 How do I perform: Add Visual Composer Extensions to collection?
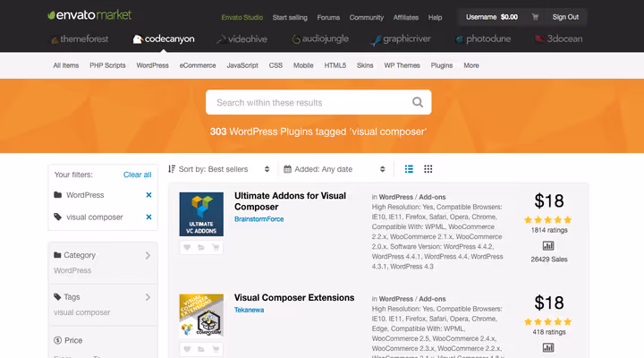point(201,349)
